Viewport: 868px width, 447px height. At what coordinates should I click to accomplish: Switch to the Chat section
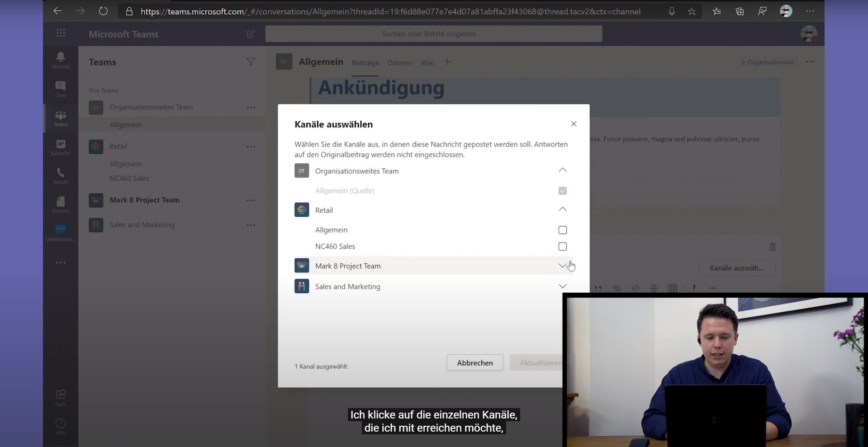(x=60, y=89)
